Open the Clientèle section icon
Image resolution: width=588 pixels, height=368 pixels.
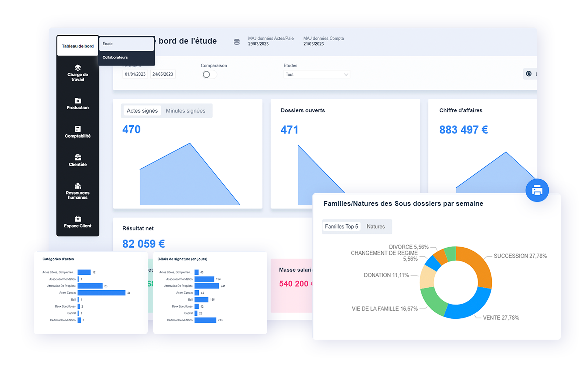(78, 158)
